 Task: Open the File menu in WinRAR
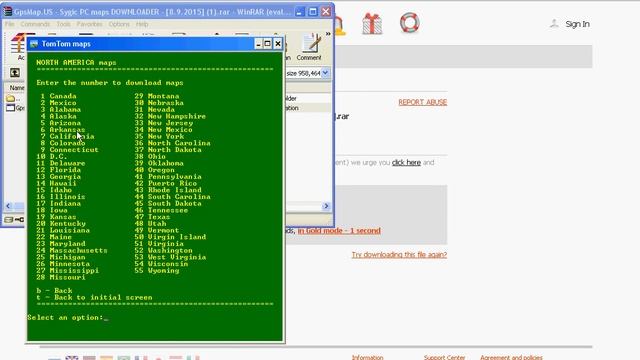[x=9, y=24]
